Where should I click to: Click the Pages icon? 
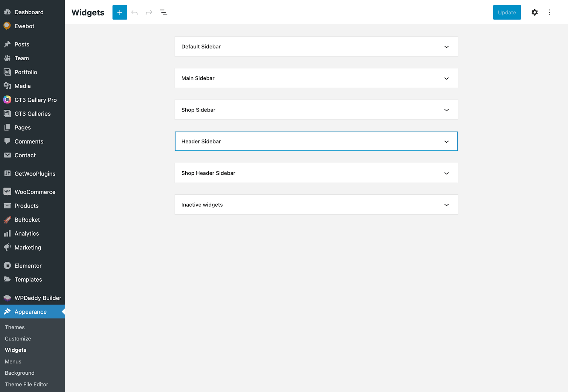pyautogui.click(x=7, y=127)
